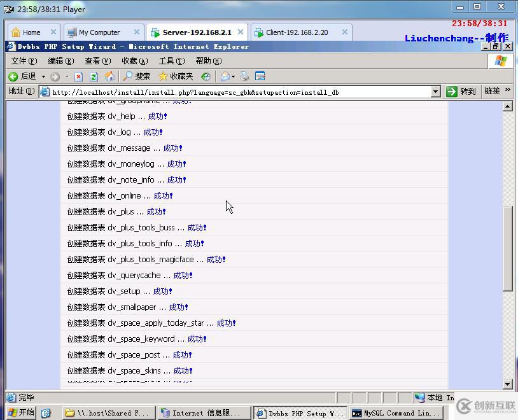Click the text 'dv_plus_tools_magicface'
This screenshot has height=420, width=518.
coord(151,260)
